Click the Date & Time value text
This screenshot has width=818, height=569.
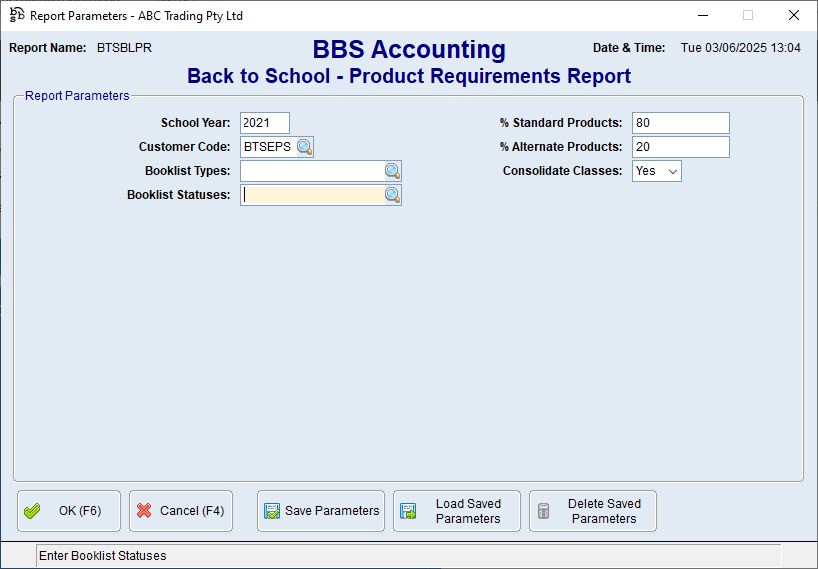pos(741,48)
